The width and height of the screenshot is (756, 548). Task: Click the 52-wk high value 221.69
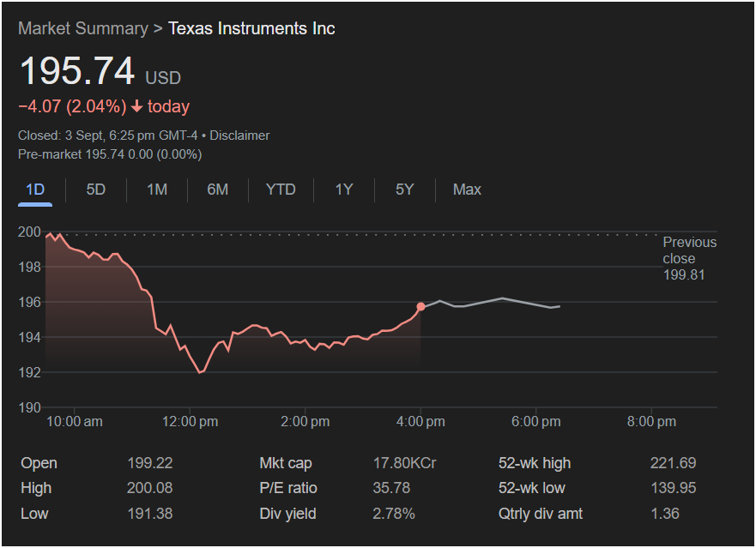pyautogui.click(x=673, y=463)
